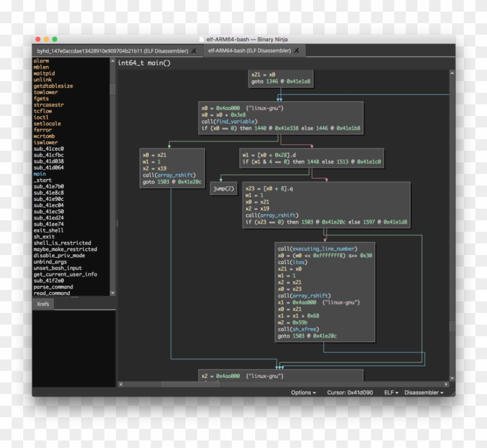Screen dimensions: 487x448
Task: Select exit_shell in the function list
Action: [48, 230]
